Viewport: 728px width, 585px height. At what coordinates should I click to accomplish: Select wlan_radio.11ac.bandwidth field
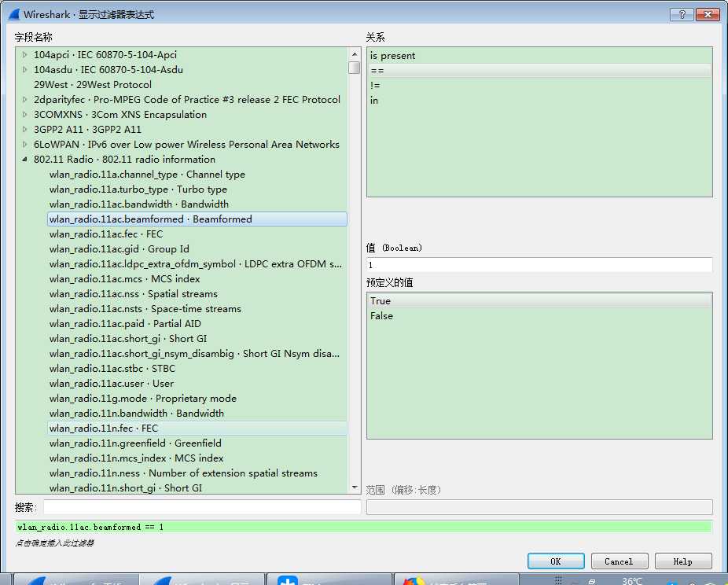coord(139,204)
